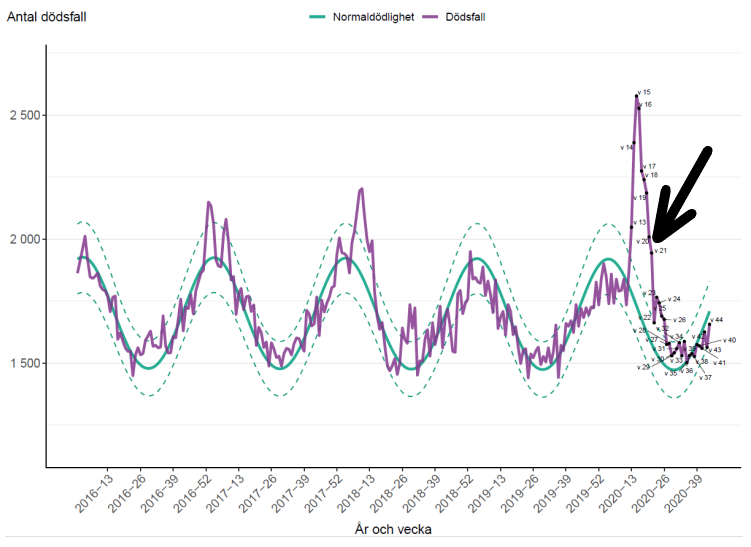Click the 2018-26 x-axis label

click(389, 493)
